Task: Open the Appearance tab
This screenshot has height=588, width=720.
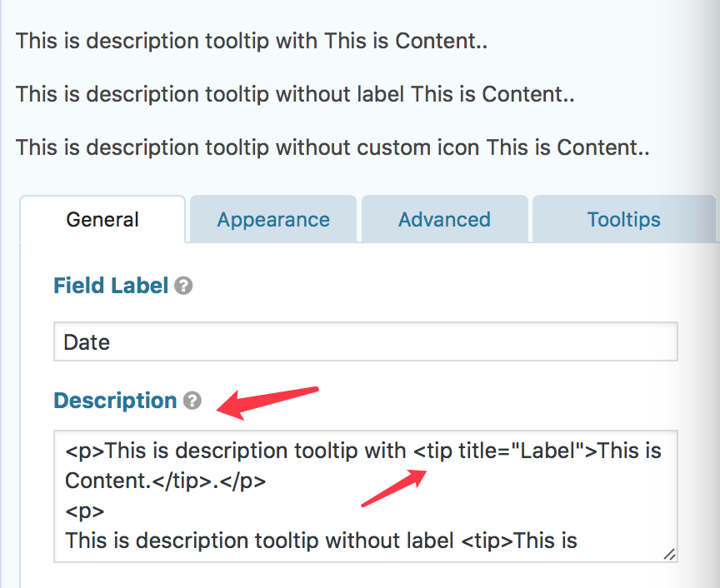Action: coord(273,220)
